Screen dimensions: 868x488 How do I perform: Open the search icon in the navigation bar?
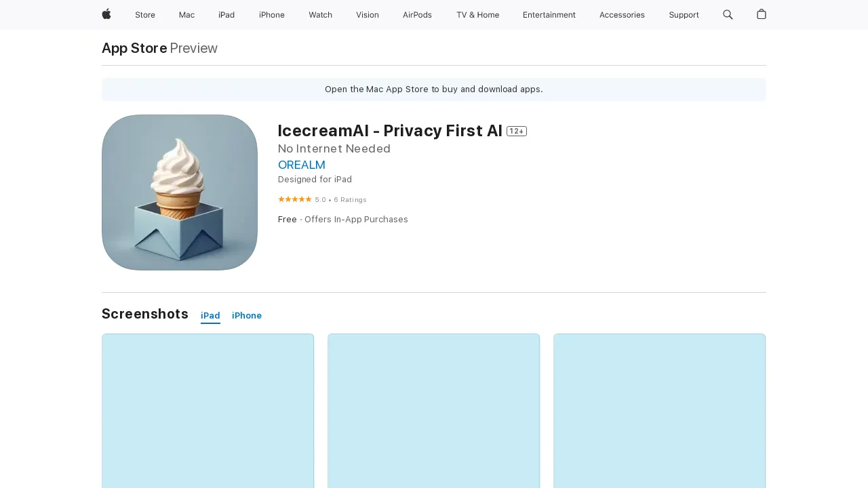[727, 15]
